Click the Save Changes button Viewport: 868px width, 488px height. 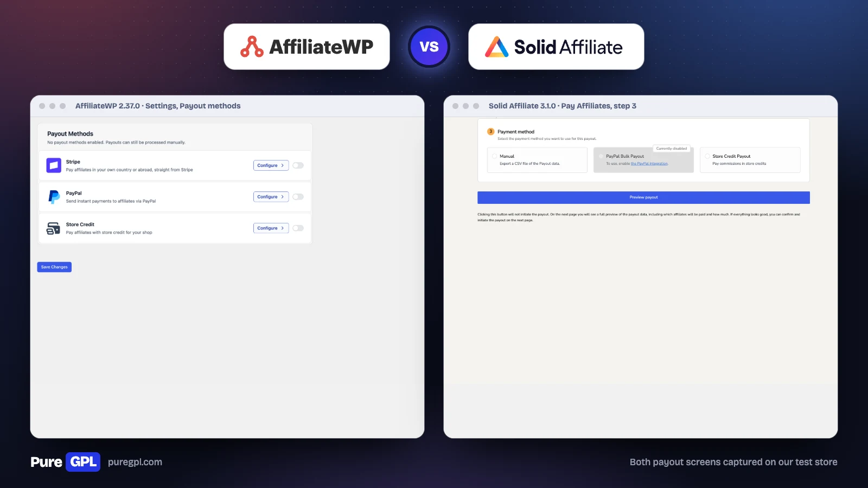[54, 267]
